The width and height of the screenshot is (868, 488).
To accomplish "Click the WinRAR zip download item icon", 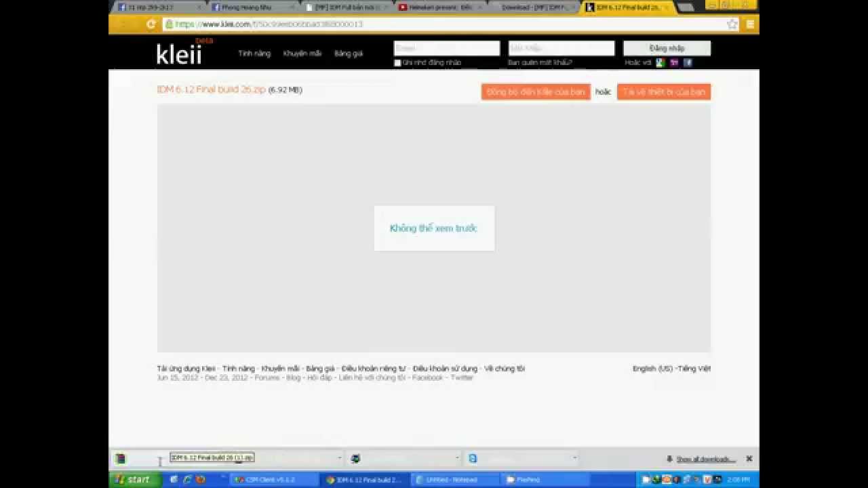I will click(x=121, y=458).
